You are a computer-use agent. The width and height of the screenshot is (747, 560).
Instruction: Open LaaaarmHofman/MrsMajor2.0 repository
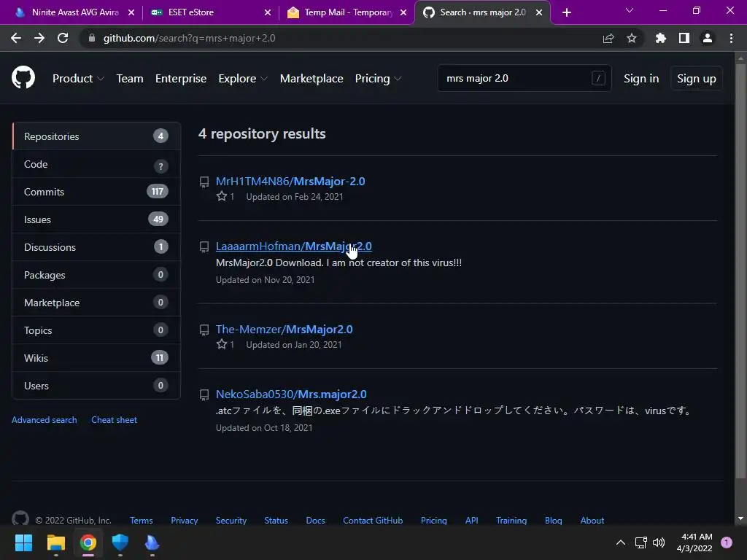[x=293, y=246]
